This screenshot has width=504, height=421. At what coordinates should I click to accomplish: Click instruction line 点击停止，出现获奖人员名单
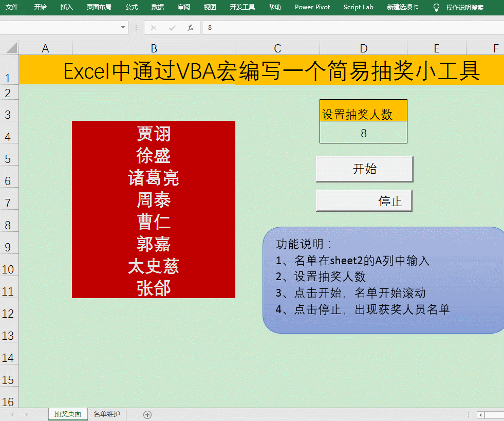point(363,309)
